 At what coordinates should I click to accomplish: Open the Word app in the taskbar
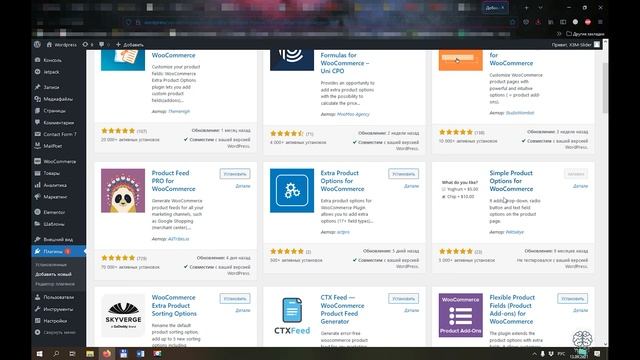tap(140, 353)
